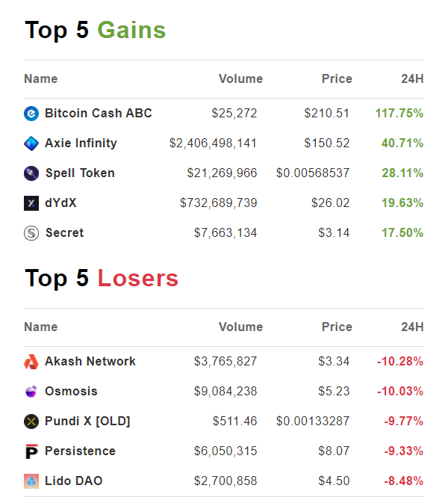Sort losers by Name column header

tap(40, 327)
